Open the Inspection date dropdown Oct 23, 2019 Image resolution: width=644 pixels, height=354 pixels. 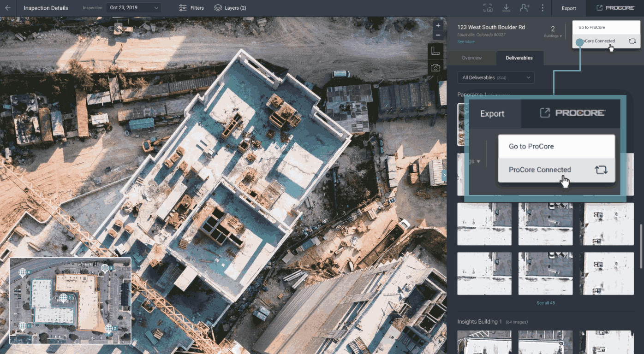[134, 8]
